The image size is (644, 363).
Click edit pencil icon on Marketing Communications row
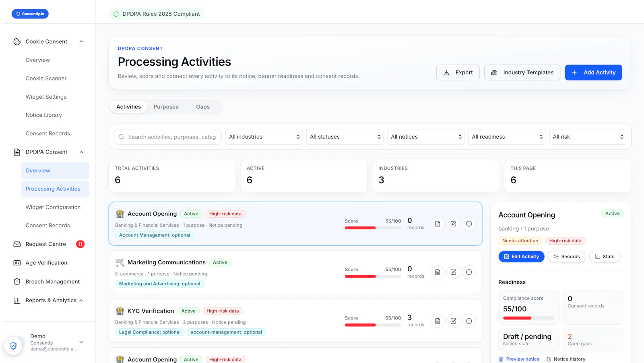point(453,272)
